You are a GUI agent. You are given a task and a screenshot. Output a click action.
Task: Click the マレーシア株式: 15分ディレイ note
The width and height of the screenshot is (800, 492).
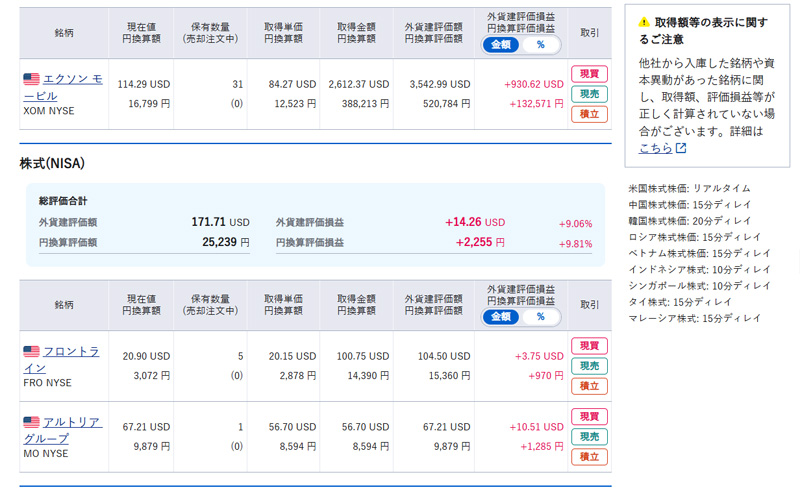(694, 318)
